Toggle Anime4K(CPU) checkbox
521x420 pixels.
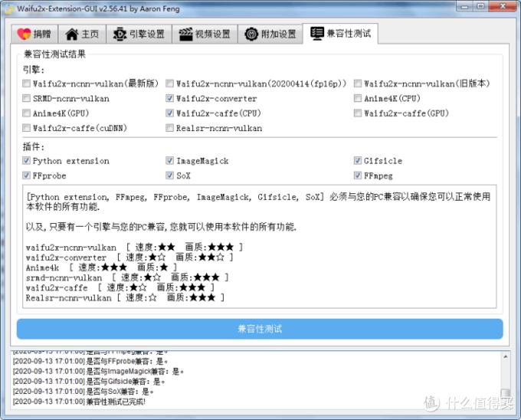(x=358, y=98)
